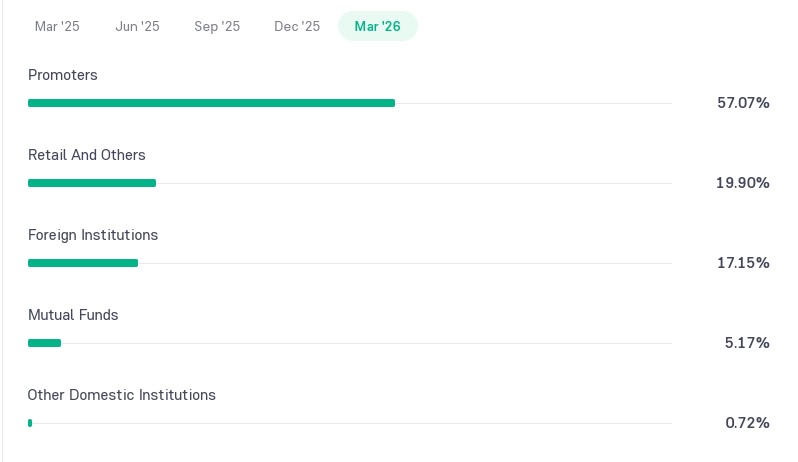The width and height of the screenshot is (798, 462).
Task: Select the 19.90% retail percentage
Action: pyautogui.click(x=743, y=183)
